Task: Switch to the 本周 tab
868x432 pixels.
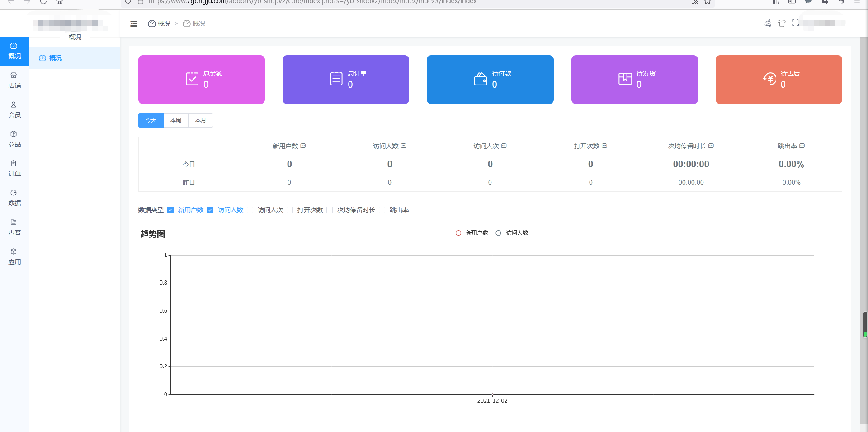Action: click(176, 120)
